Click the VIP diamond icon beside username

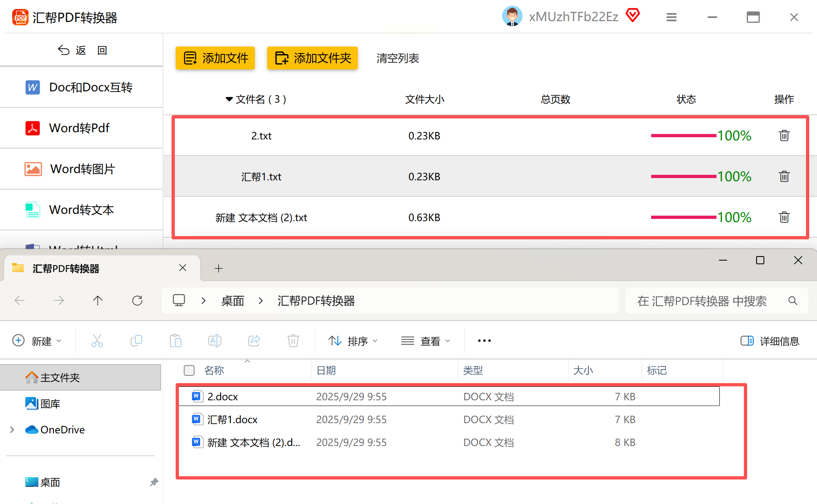[x=633, y=16]
